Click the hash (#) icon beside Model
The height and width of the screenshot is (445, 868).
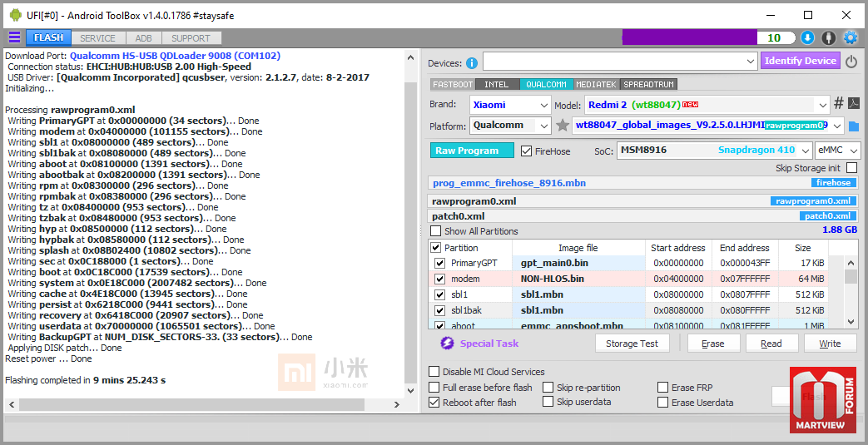point(839,103)
